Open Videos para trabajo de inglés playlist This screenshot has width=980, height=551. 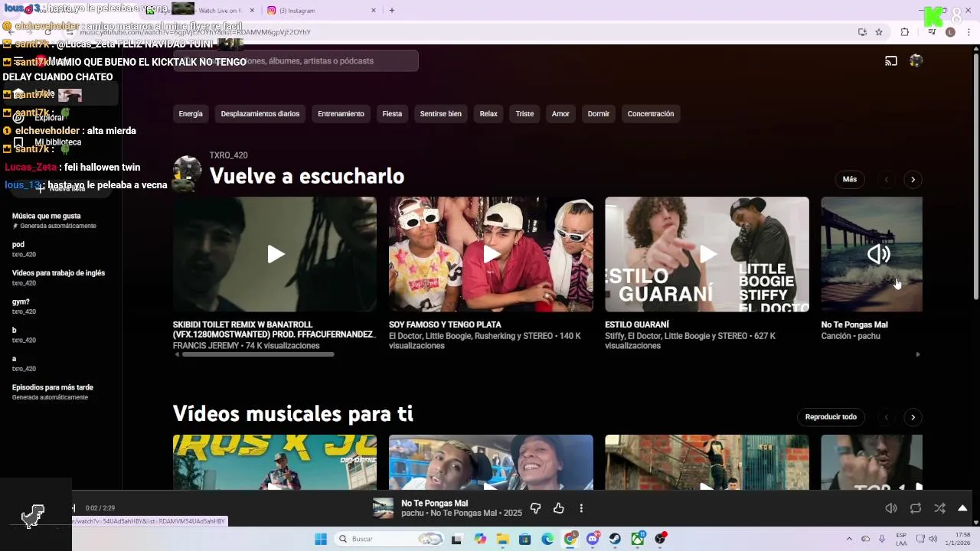click(60, 278)
